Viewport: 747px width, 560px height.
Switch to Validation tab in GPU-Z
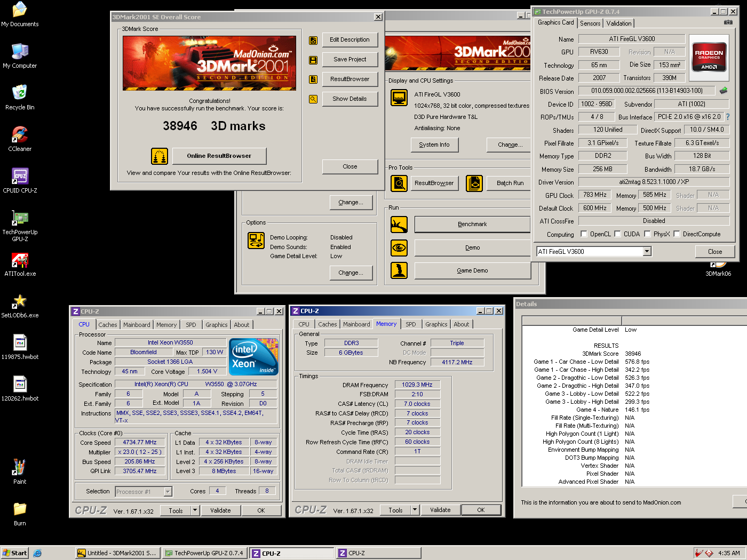click(x=619, y=23)
